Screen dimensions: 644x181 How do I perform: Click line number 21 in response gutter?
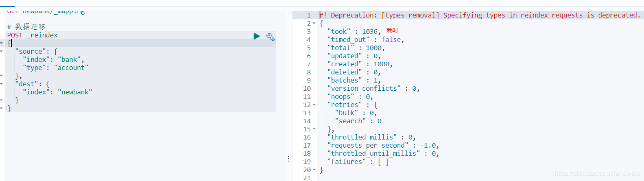coord(307,178)
